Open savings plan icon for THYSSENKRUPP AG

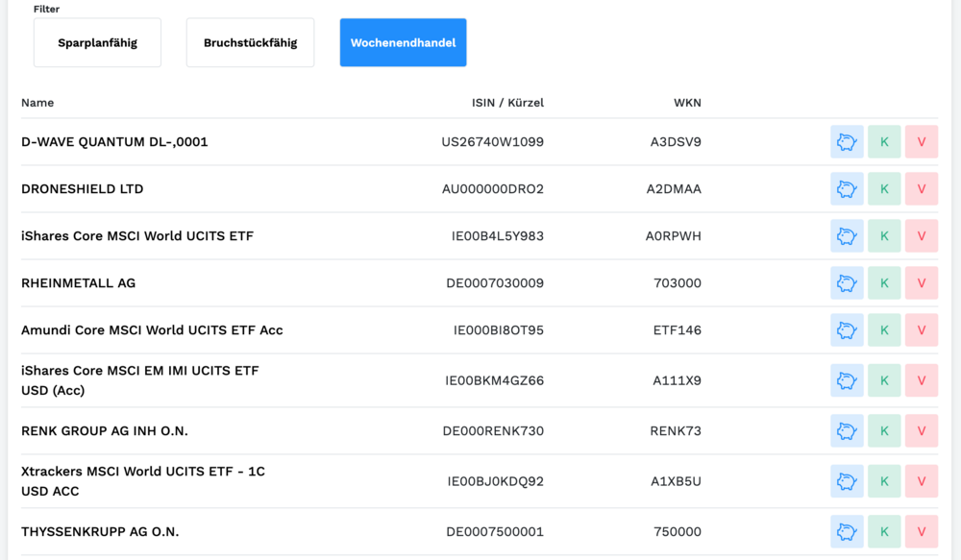point(847,532)
